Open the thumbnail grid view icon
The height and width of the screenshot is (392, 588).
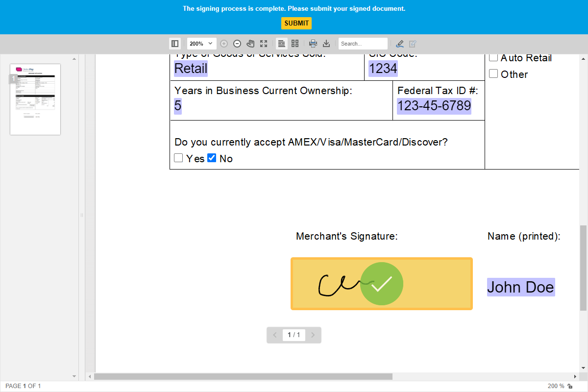tap(295, 43)
